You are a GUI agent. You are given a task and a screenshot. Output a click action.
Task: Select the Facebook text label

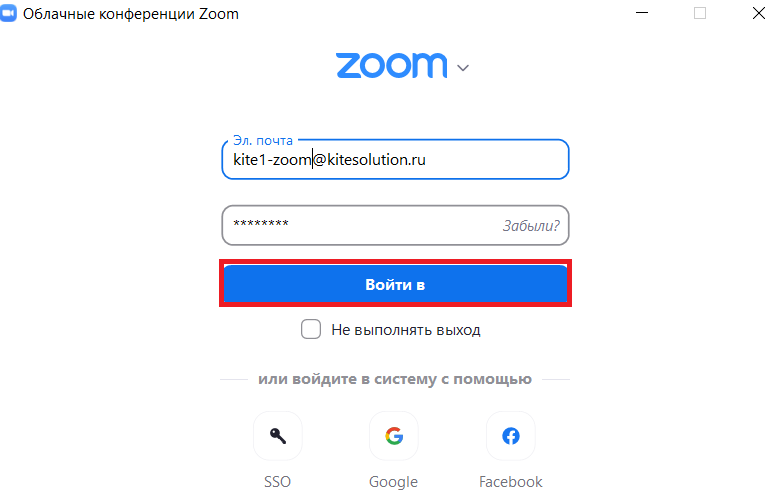tap(511, 482)
